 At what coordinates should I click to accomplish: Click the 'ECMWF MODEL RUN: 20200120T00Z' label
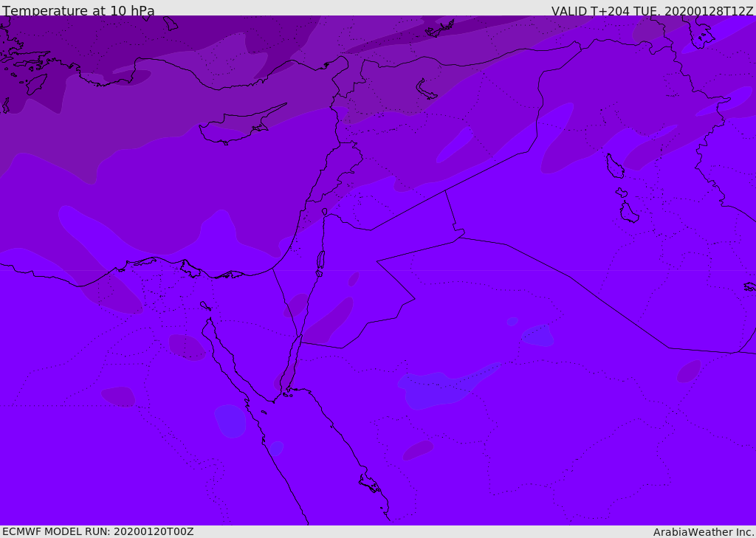98,532
